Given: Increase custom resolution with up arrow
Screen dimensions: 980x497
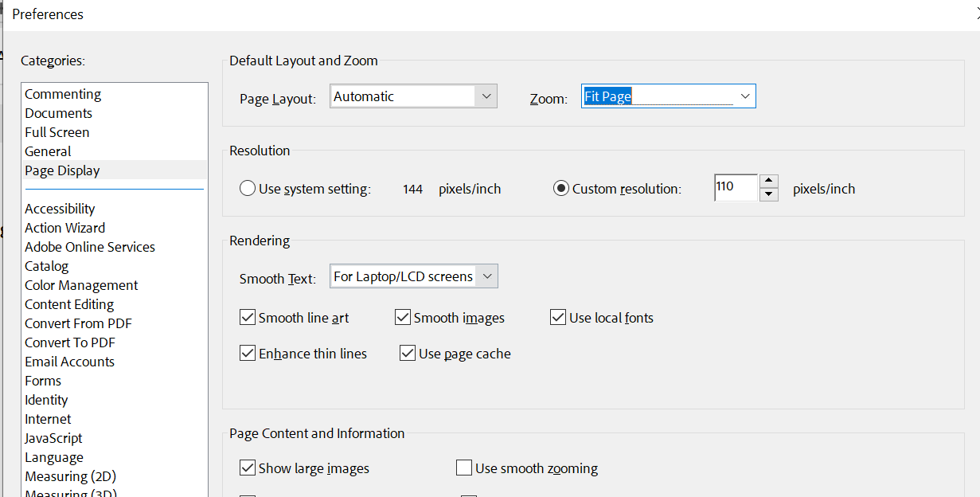Looking at the screenshot, I should pyautogui.click(x=768, y=182).
